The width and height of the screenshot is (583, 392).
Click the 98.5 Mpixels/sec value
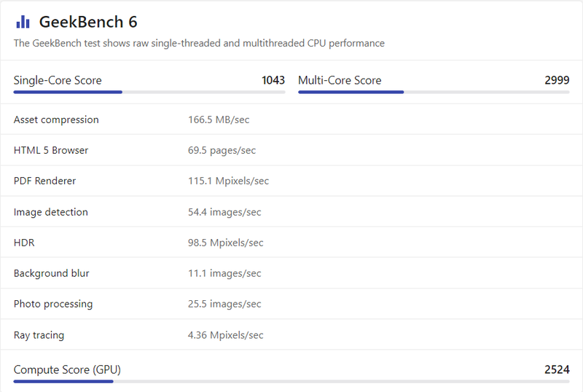226,243
